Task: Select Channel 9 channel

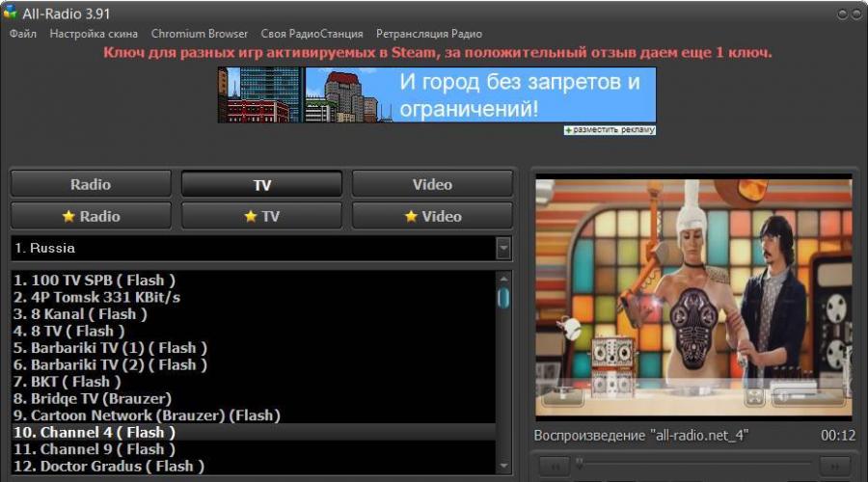Action: 254,449
